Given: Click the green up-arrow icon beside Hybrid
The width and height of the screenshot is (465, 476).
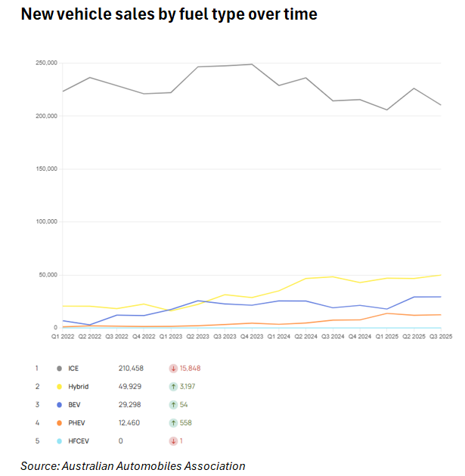Looking at the screenshot, I should 173,386.
